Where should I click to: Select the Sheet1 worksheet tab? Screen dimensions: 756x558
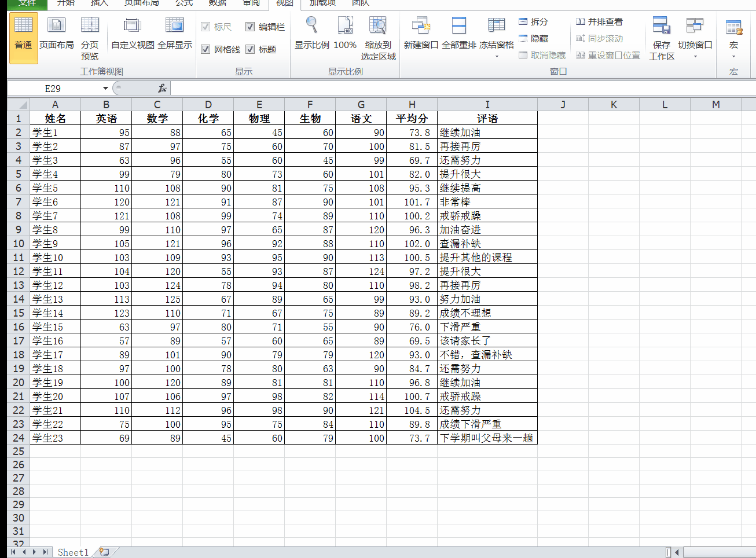tap(73, 552)
